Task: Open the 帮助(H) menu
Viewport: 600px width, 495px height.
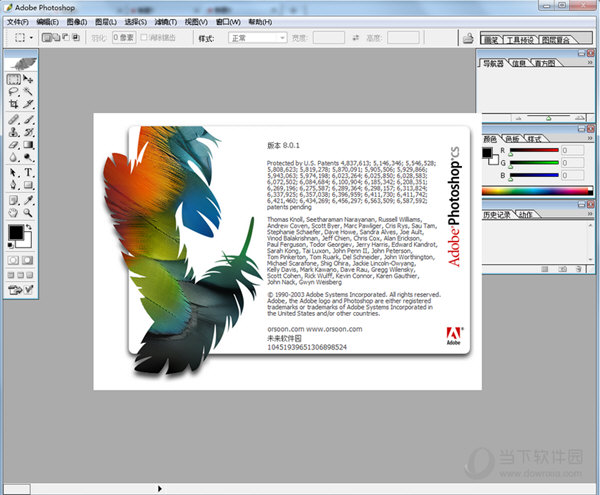Action: point(260,22)
